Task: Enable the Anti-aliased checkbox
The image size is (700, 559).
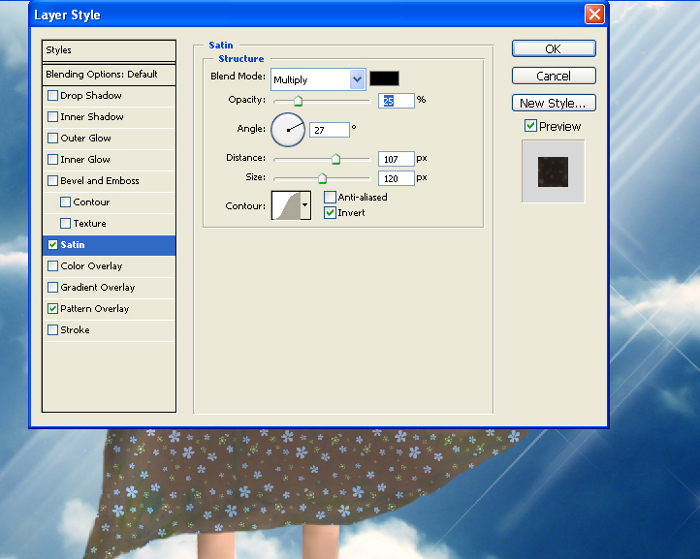Action: pyautogui.click(x=330, y=198)
